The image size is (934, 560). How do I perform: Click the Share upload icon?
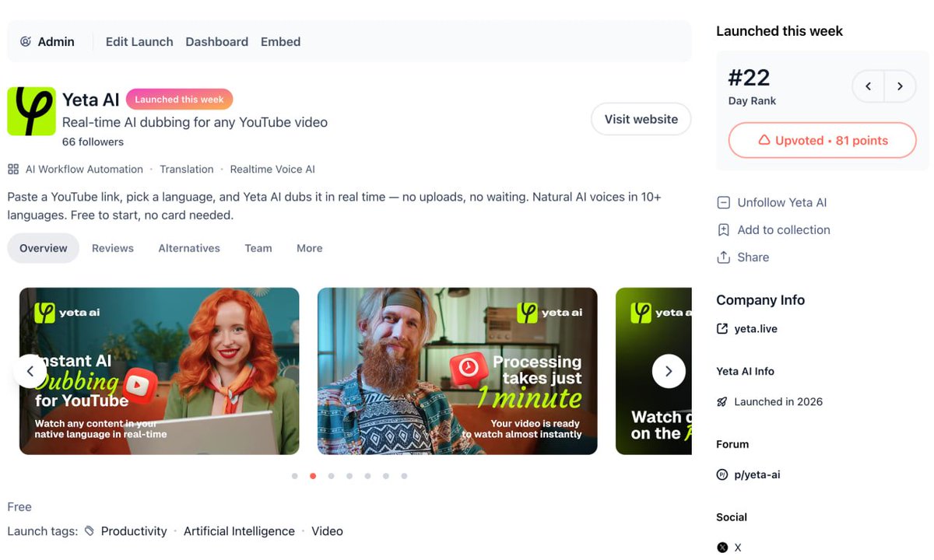[723, 257]
